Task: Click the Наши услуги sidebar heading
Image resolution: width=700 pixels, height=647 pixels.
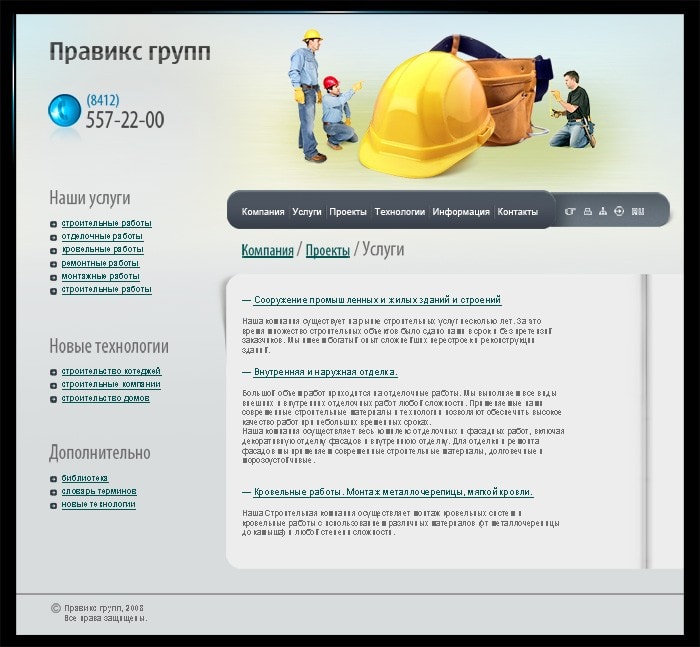Action: point(90,198)
